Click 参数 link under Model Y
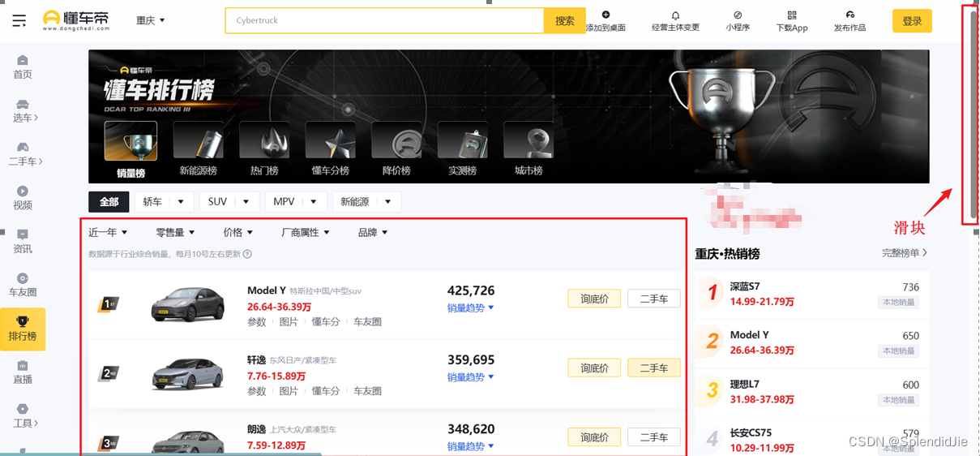 [x=257, y=322]
